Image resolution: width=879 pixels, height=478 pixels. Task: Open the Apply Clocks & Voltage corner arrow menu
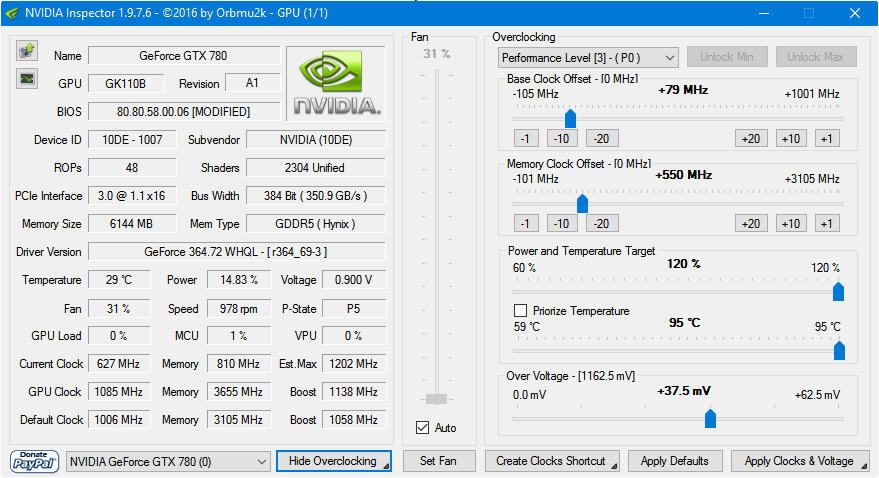pyautogui.click(x=864, y=467)
